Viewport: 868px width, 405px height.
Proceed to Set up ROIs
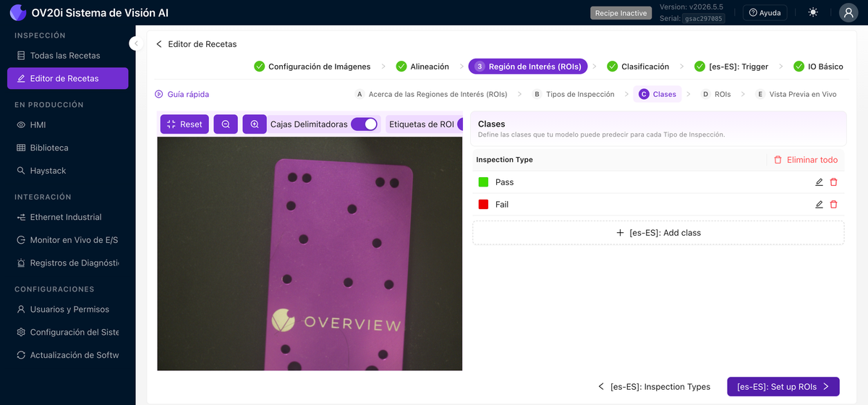[783, 387]
